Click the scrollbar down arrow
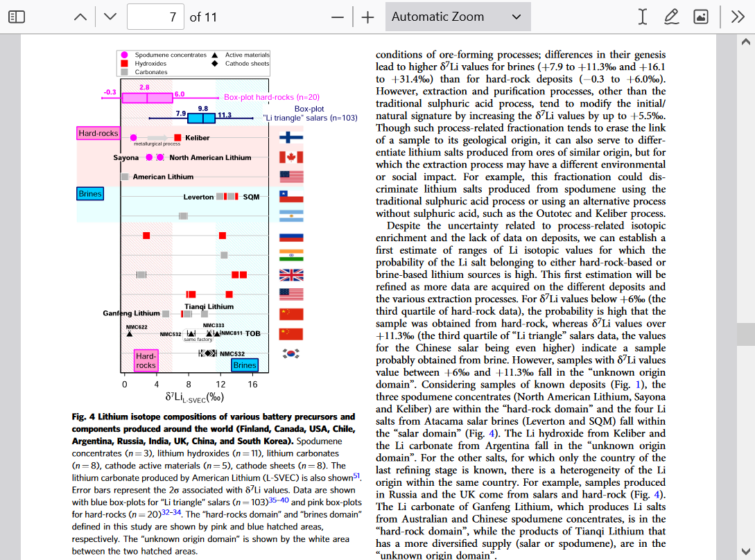The height and width of the screenshot is (560, 755). 746,551
